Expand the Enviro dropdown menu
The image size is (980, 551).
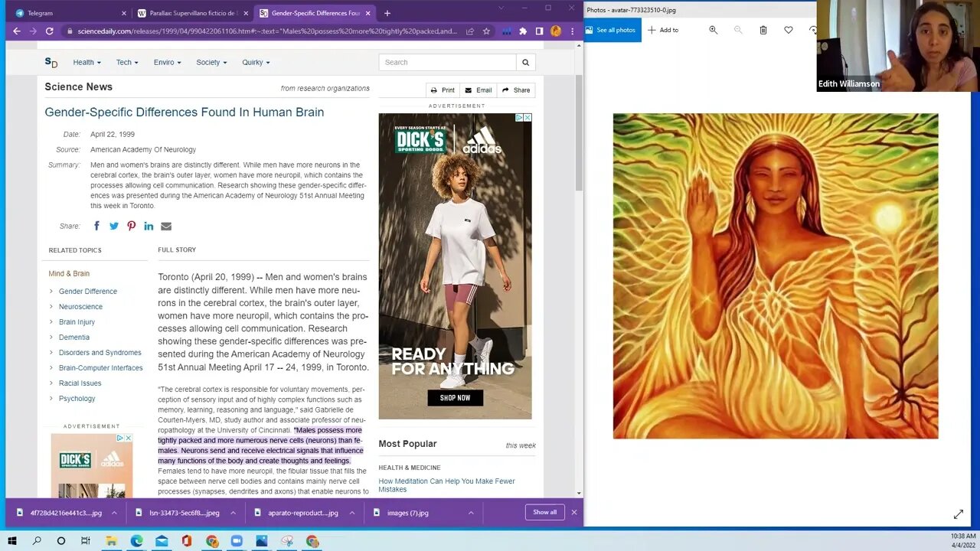click(x=167, y=63)
